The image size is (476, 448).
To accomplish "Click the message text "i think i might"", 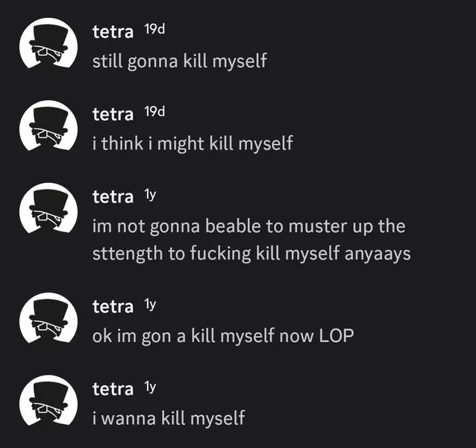I will tap(192, 143).
